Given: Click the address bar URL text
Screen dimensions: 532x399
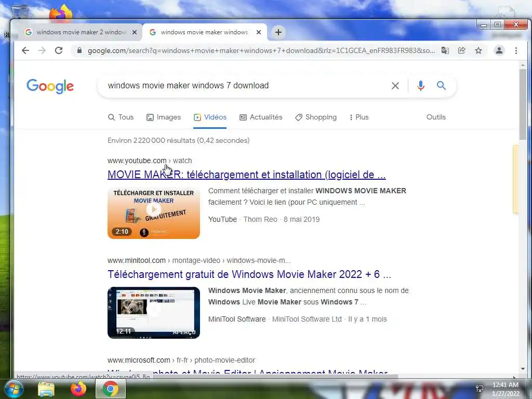Looking at the screenshot, I should [261, 50].
